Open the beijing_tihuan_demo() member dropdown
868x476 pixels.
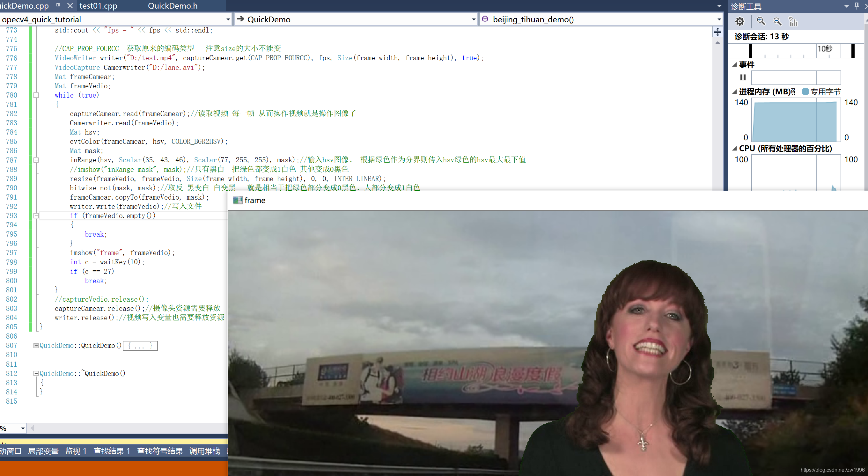[719, 19]
